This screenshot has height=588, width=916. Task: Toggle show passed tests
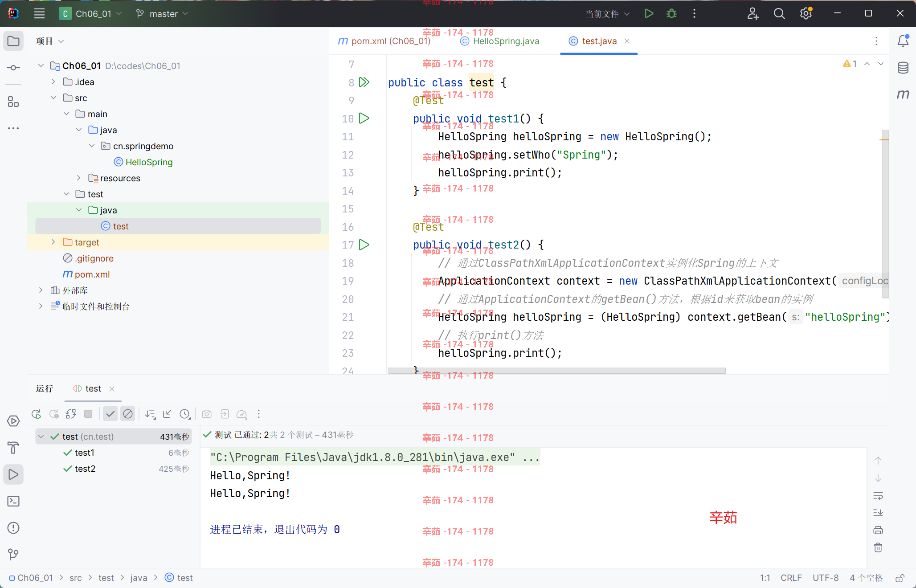[x=110, y=414]
